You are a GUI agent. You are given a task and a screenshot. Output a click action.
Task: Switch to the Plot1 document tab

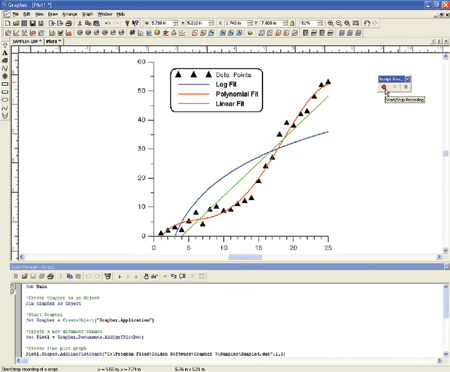pos(53,41)
